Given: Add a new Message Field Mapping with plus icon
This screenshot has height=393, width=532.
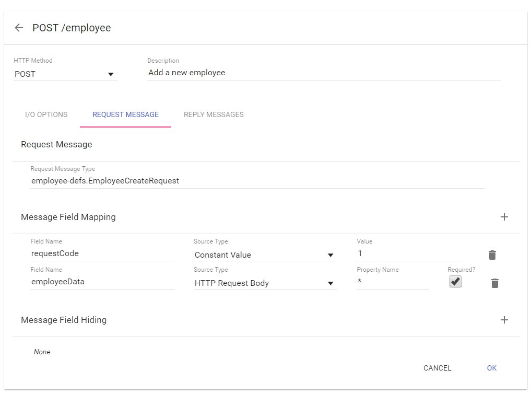Looking at the screenshot, I should (504, 217).
